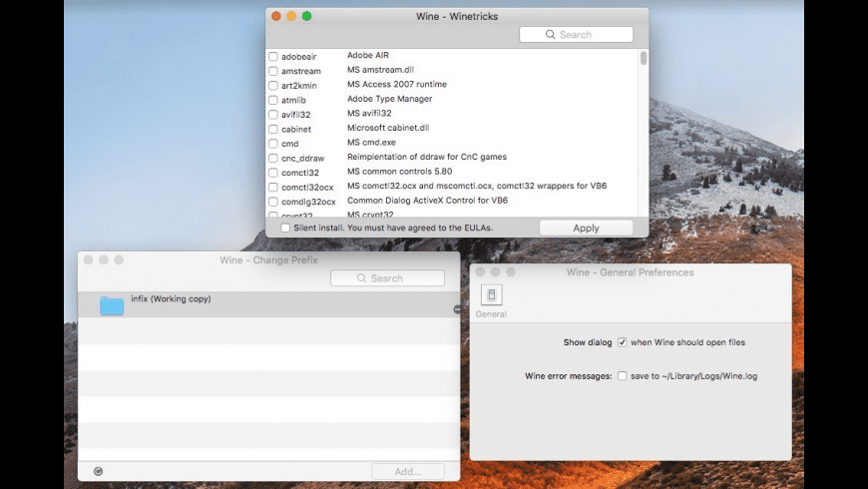Screen dimensions: 868x489
Task: Maximize the Winetricks window with green button
Action: coord(306,16)
